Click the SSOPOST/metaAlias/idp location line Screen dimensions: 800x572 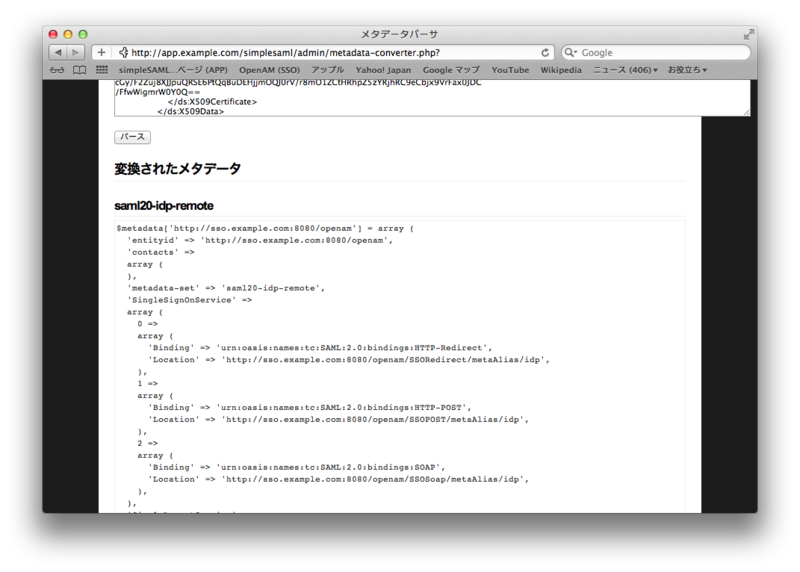[338, 419]
